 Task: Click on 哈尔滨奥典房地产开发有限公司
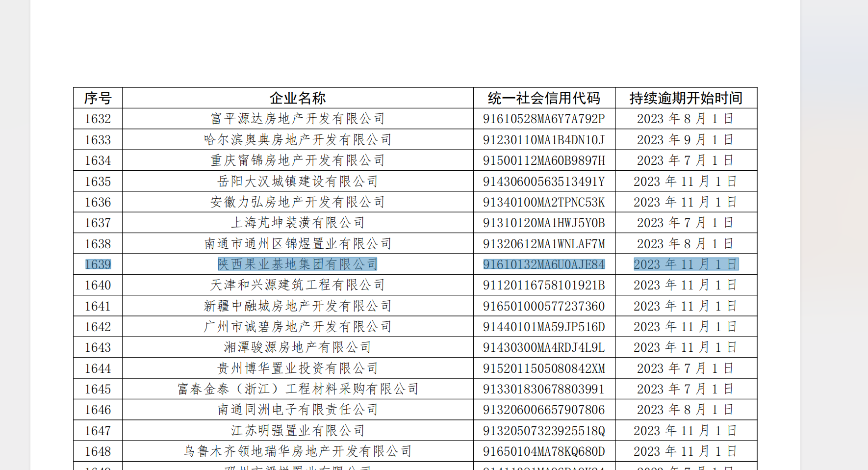tap(298, 140)
